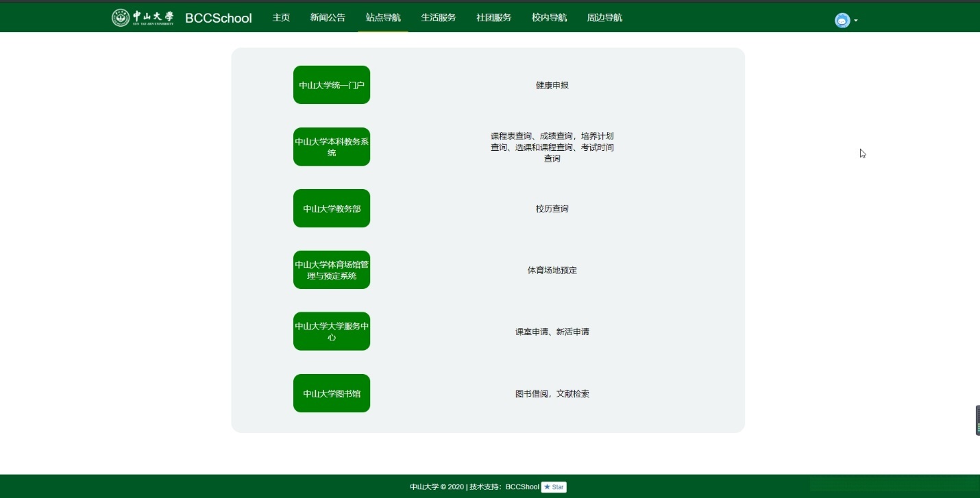Viewport: 980px width, 498px height.
Task: Open the 中山大学统一门户 button
Action: (x=332, y=85)
